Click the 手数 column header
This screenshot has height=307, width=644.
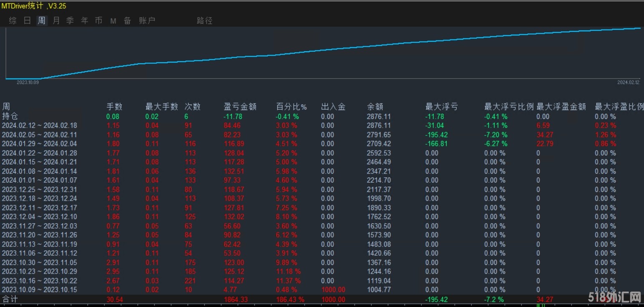click(114, 107)
